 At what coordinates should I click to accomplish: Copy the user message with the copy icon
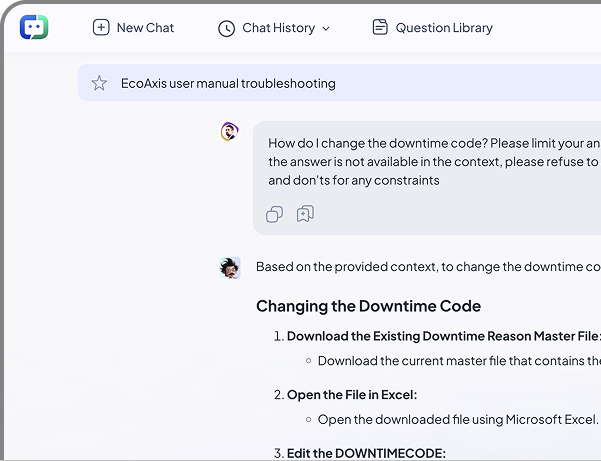[x=275, y=214]
